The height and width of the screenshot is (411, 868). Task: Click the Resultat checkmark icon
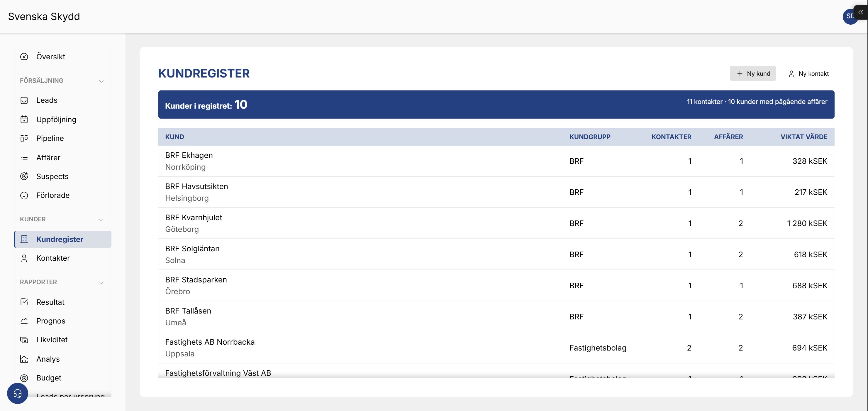tap(24, 302)
